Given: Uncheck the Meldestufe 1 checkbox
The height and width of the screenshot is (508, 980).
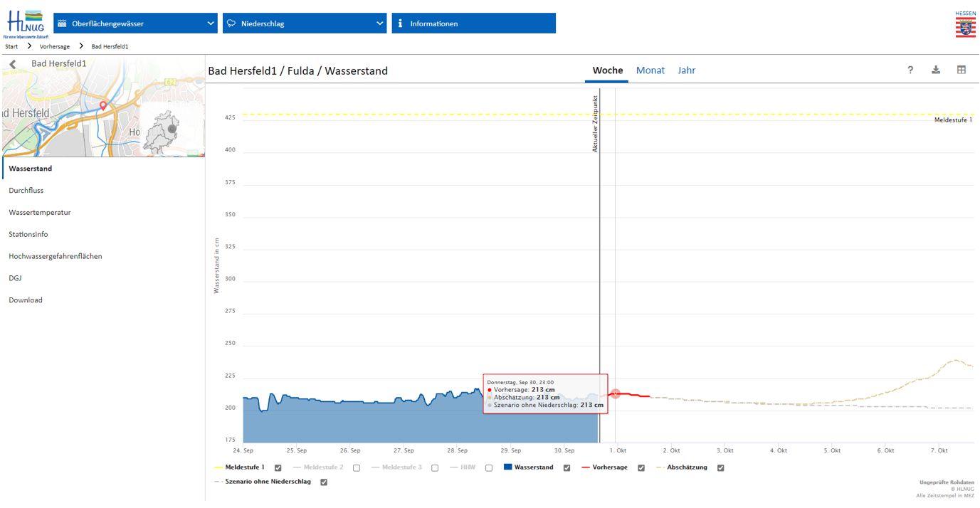Looking at the screenshot, I should (278, 467).
